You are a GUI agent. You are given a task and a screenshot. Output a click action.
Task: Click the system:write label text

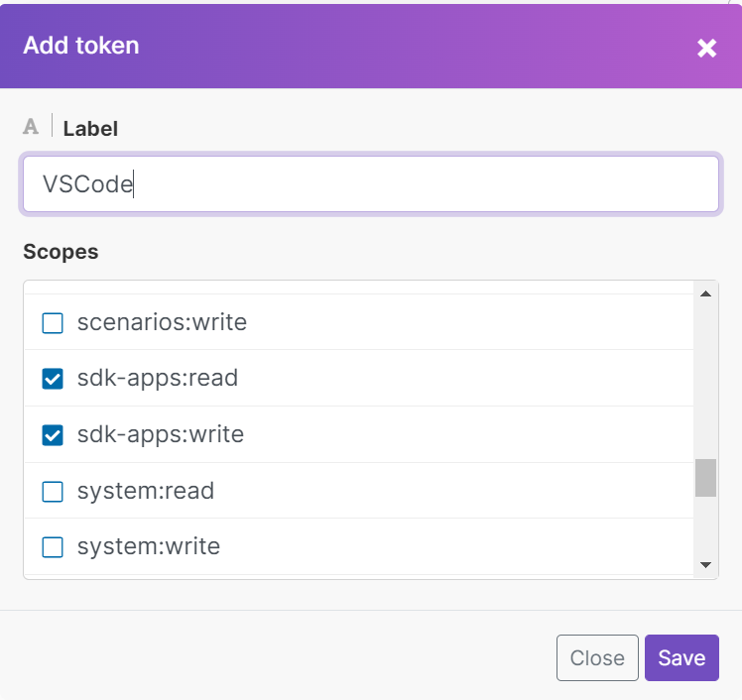(x=149, y=546)
